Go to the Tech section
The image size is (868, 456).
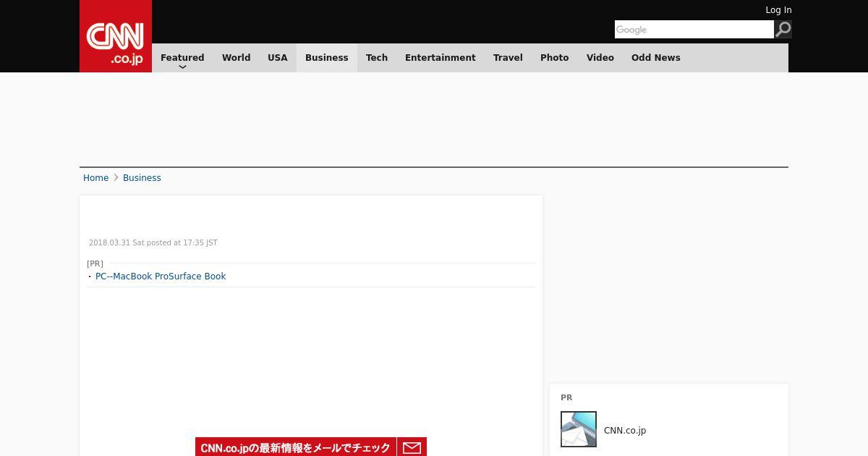tap(377, 58)
